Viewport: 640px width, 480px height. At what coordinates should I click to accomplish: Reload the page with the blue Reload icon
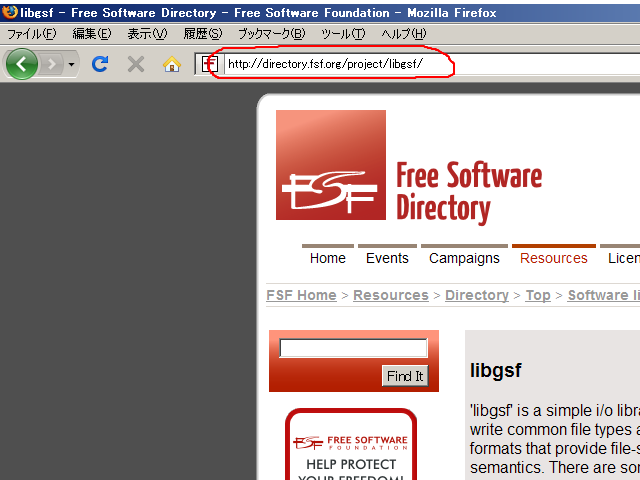100,64
